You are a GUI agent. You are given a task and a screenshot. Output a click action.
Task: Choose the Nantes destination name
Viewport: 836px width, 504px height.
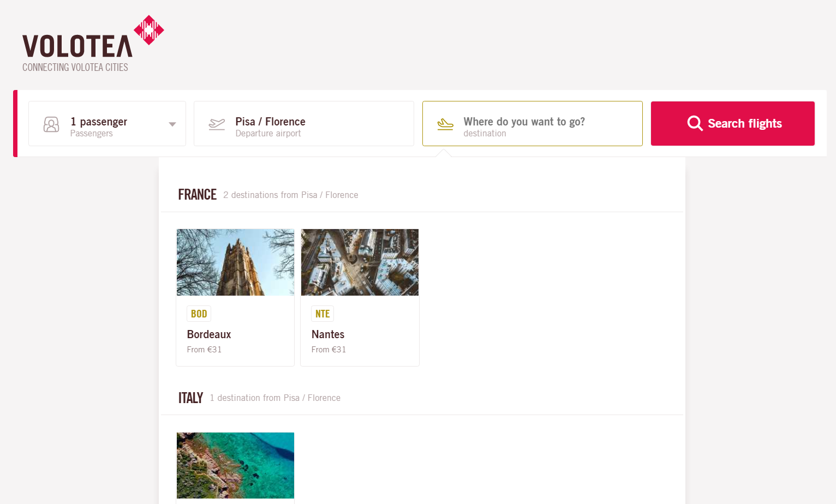(328, 334)
